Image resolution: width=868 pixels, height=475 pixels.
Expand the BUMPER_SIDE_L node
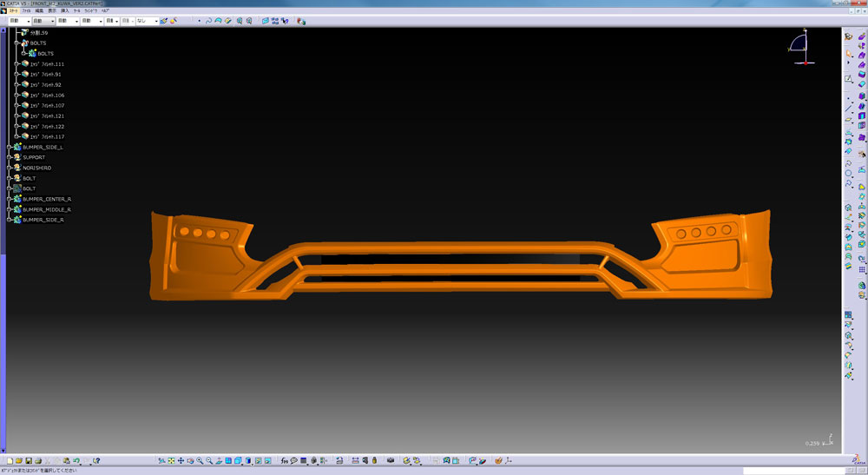point(10,148)
